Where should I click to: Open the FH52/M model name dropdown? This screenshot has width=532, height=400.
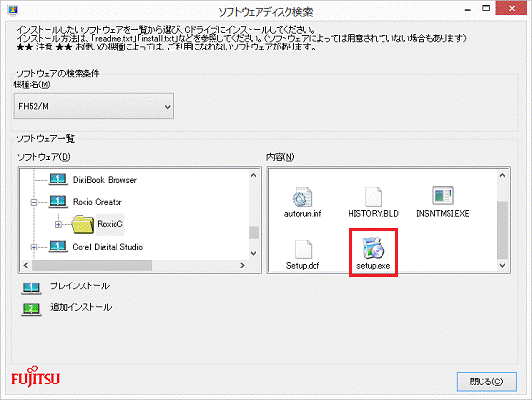tap(93, 106)
